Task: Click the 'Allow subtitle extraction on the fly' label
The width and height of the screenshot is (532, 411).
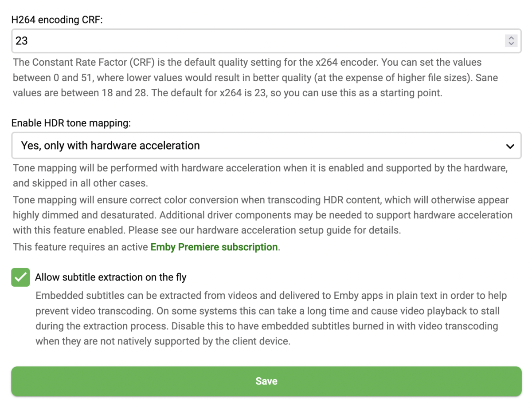Action: tap(111, 277)
